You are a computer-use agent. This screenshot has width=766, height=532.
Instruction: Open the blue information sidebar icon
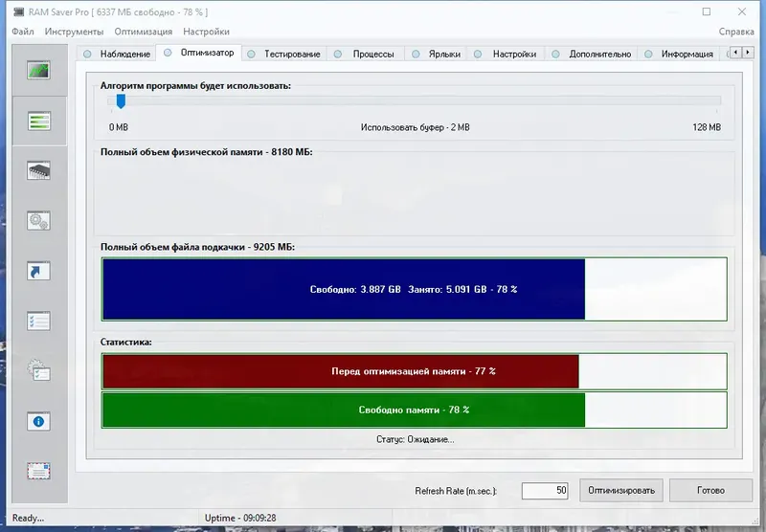(38, 421)
